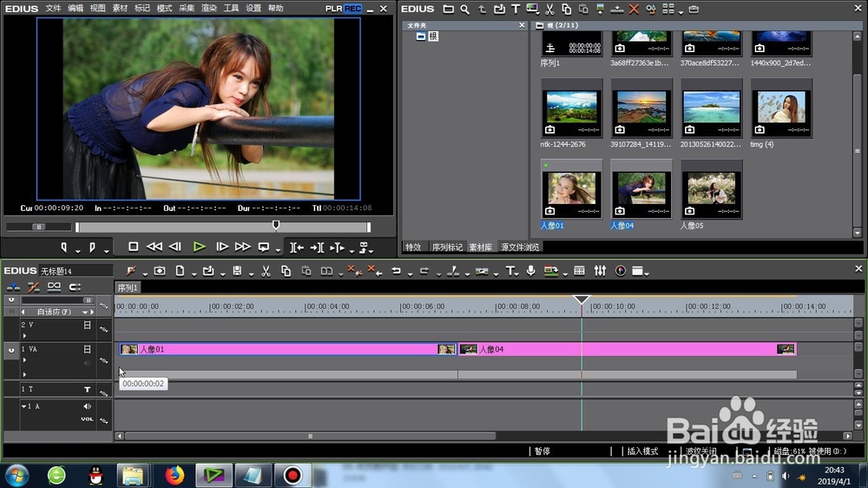Open the 渲染 menu

(x=208, y=9)
